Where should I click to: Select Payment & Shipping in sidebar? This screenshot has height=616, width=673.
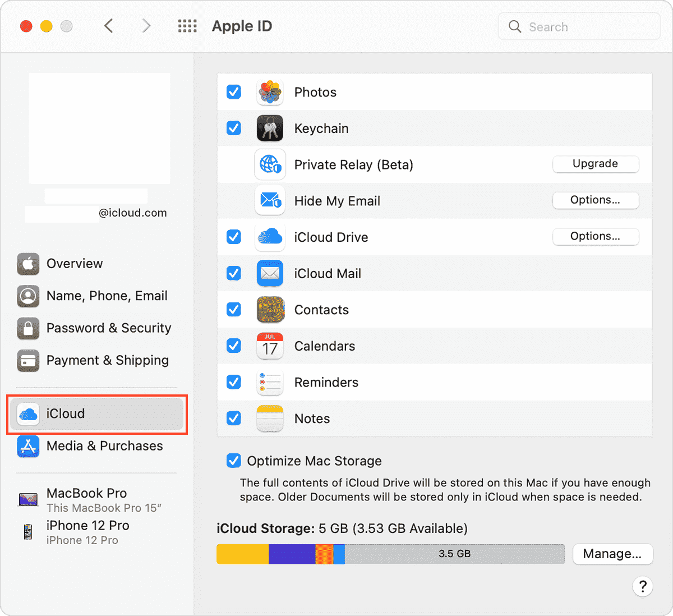[x=96, y=361]
